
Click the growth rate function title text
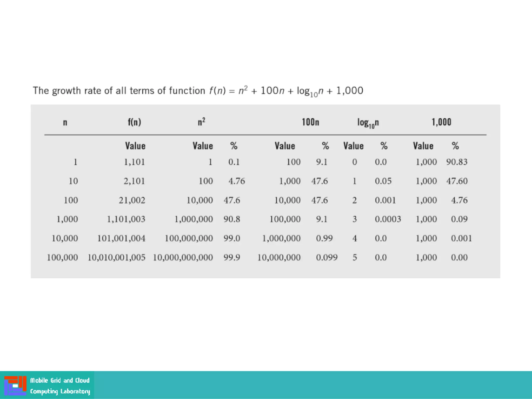(x=198, y=91)
